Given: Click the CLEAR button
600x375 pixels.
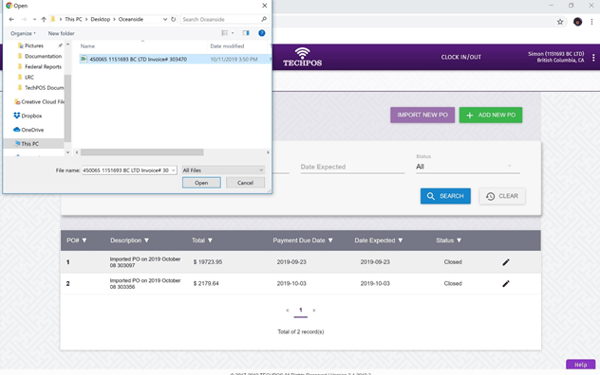Looking at the screenshot, I should 502,196.
